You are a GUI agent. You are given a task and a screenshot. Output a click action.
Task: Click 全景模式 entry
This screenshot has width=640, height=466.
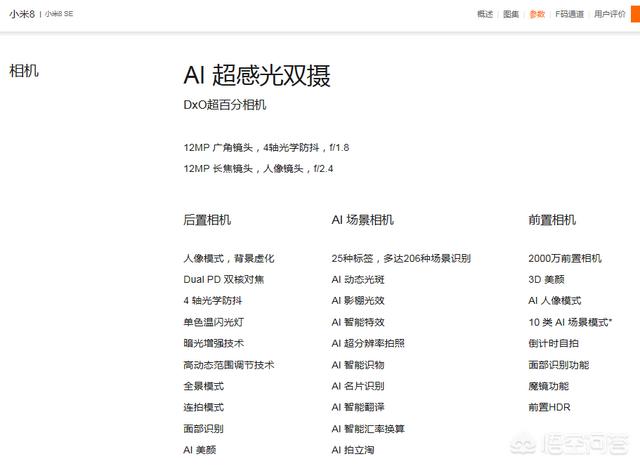click(204, 386)
